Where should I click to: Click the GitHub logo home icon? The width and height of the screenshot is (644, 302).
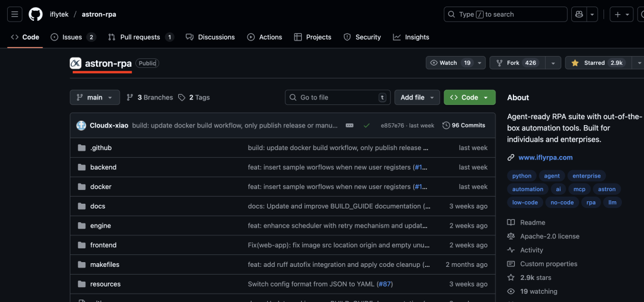(36, 14)
